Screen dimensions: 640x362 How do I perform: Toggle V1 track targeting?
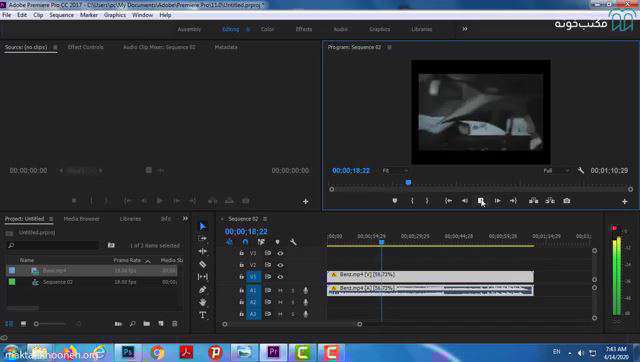tap(253, 277)
